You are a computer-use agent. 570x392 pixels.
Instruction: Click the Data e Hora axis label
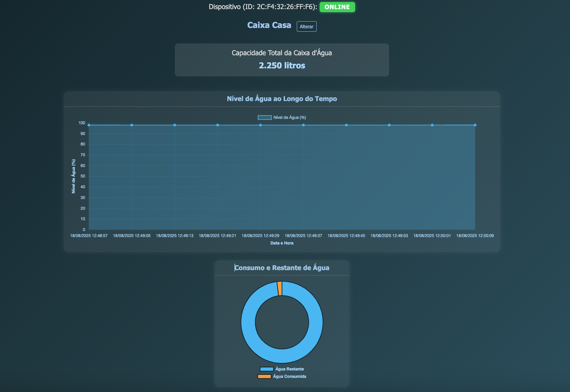pos(282,242)
